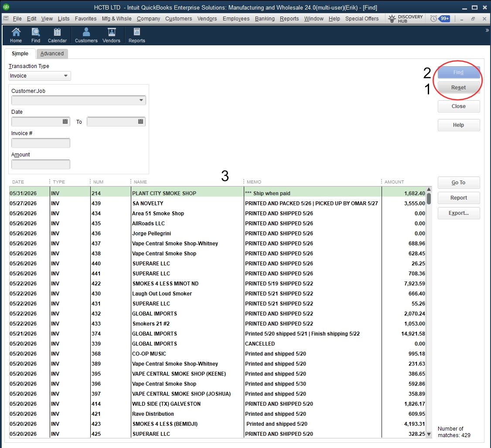Restore the inner Find window

473,19
